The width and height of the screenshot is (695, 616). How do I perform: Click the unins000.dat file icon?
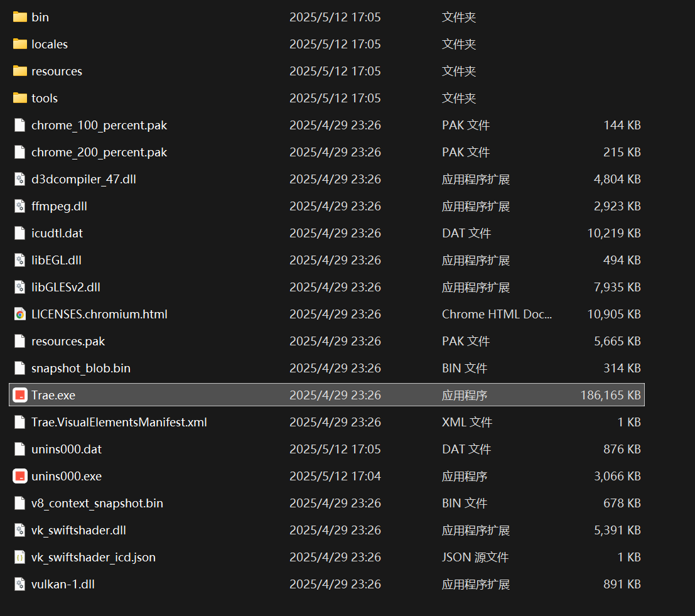coord(20,449)
